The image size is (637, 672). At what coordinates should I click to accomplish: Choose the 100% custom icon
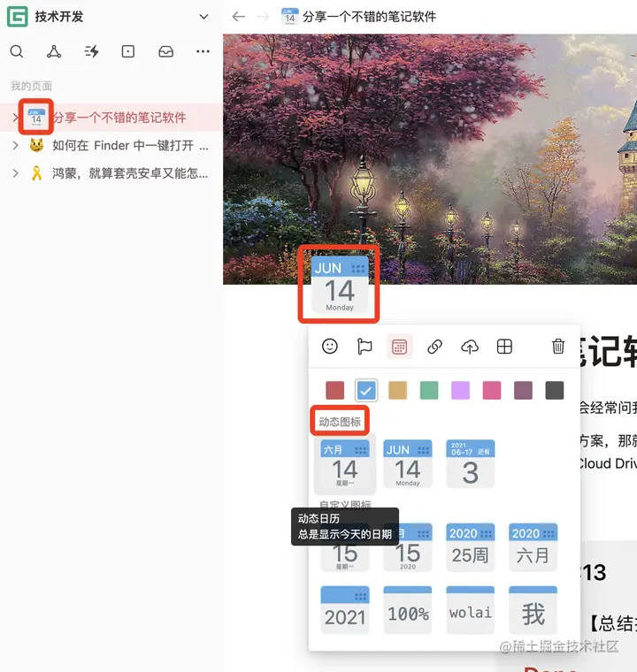click(408, 610)
